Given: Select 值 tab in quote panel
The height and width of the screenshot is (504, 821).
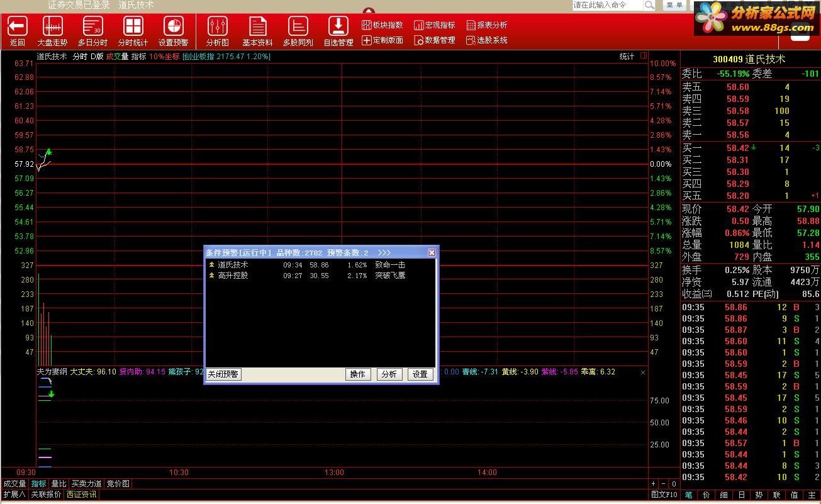Looking at the screenshot, I should pyautogui.click(x=795, y=495).
